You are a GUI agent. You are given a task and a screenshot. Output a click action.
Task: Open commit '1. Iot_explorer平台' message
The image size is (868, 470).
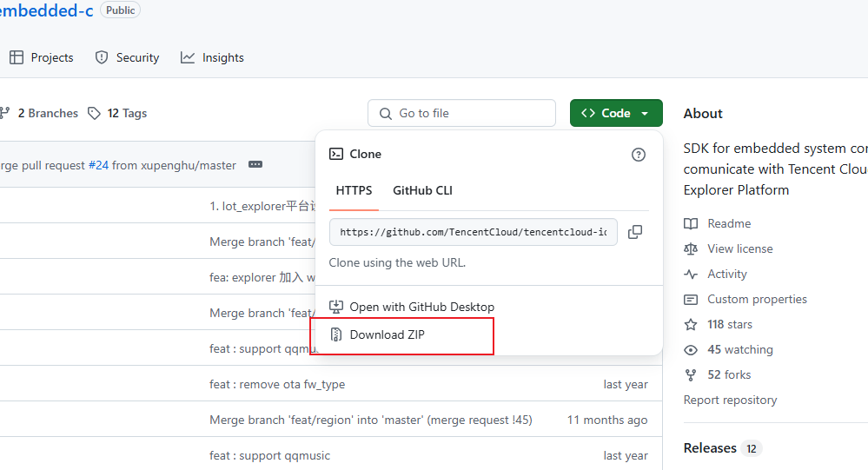(262, 206)
